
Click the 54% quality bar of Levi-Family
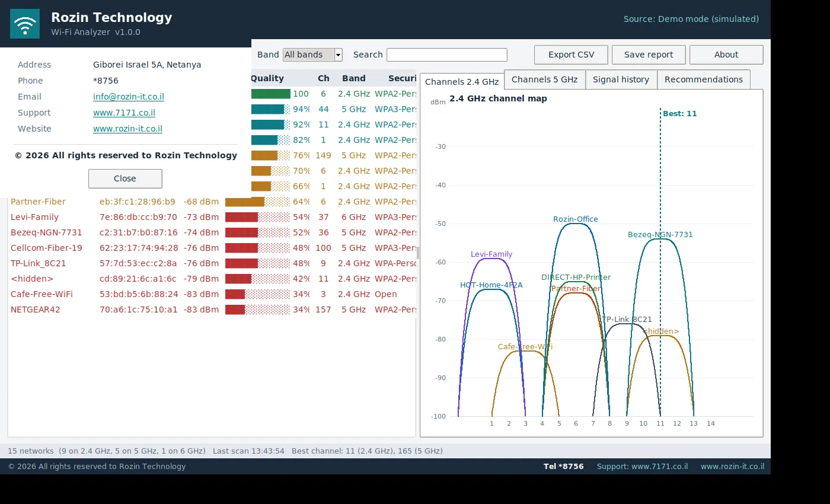(x=257, y=217)
